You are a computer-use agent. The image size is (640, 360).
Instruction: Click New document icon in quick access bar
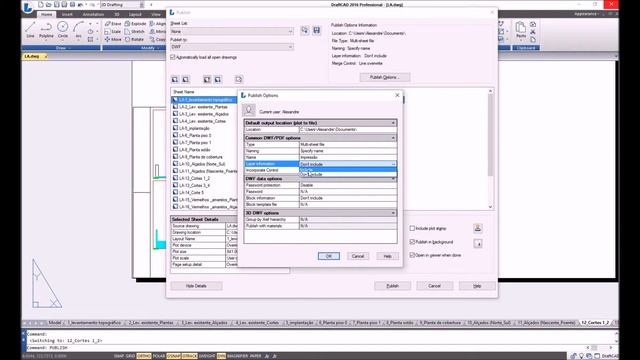tap(40, 4)
